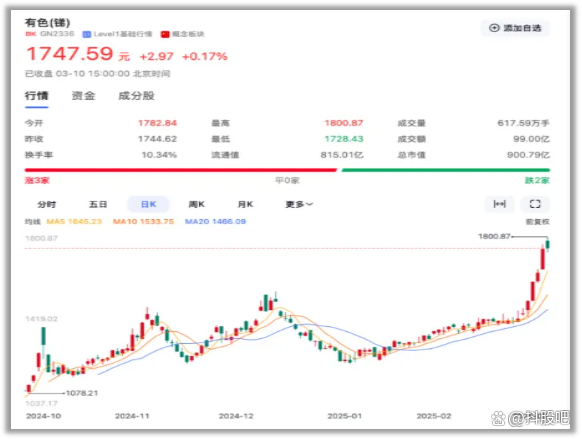Click the +0.17% change percentage
Image resolution: width=582 pixels, height=439 pixels.
click(x=205, y=57)
